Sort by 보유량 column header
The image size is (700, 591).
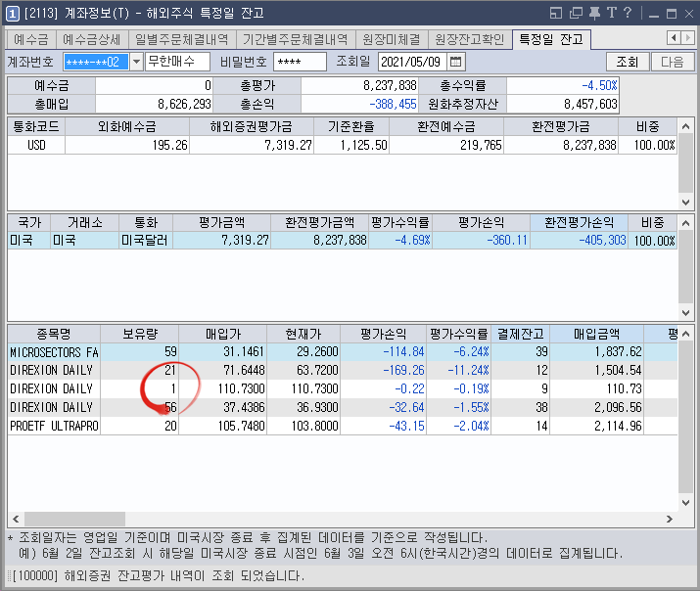tap(140, 334)
